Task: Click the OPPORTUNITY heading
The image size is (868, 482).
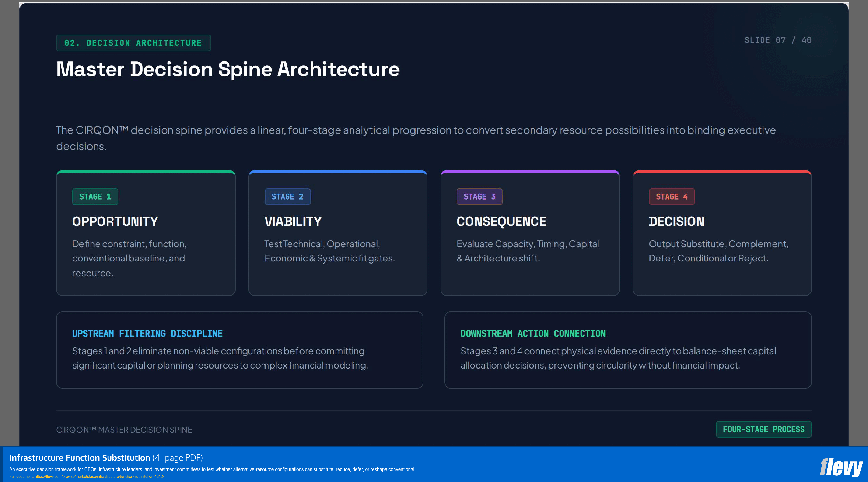Action: pos(115,222)
